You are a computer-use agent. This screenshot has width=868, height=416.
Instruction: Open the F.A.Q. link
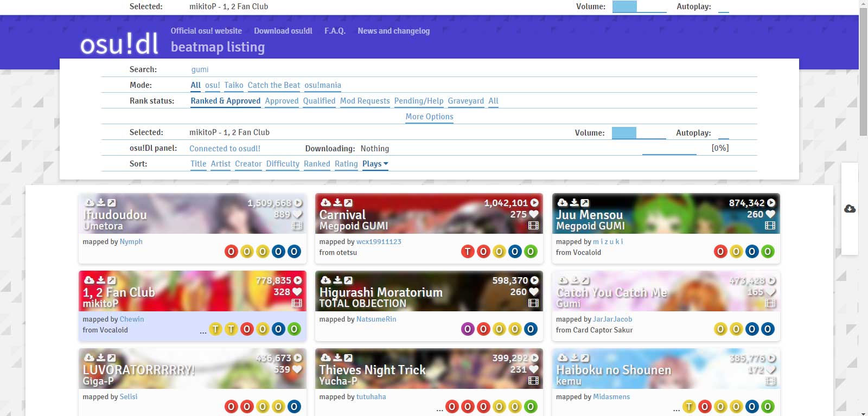click(x=335, y=31)
